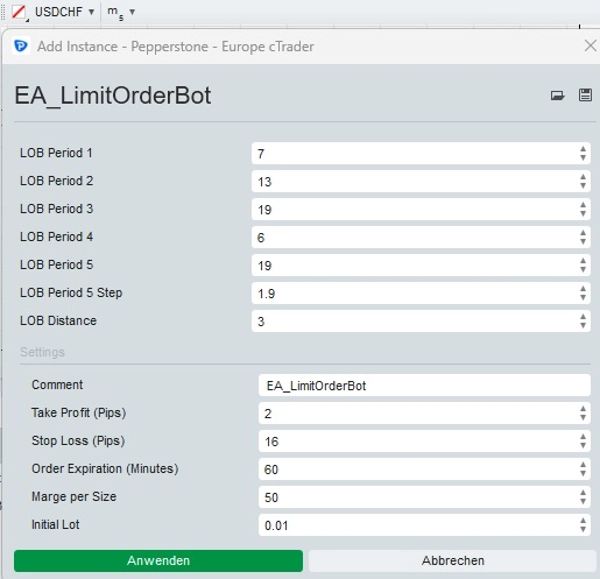The width and height of the screenshot is (600, 579).
Task: Decrease LOB Period 2 with down arrow
Action: tap(583, 186)
